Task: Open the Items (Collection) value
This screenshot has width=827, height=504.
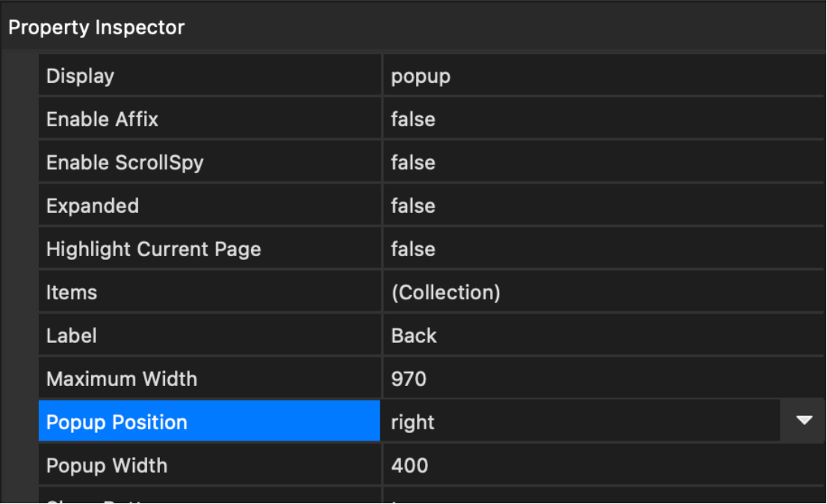Action: tap(446, 292)
